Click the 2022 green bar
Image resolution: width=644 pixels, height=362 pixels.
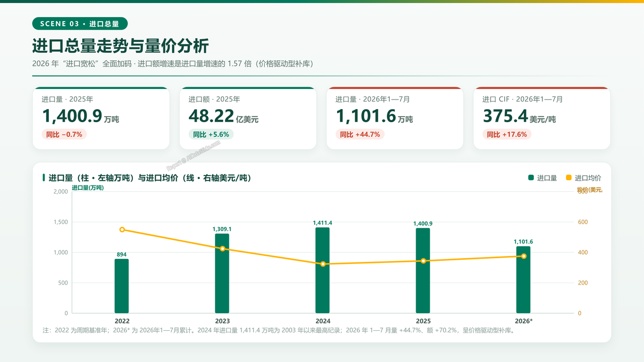point(122,286)
